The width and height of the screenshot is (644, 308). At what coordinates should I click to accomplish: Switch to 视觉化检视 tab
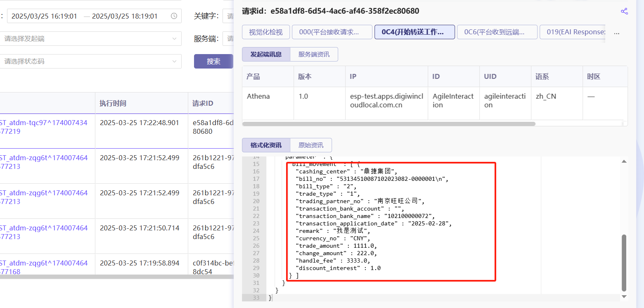(x=265, y=32)
